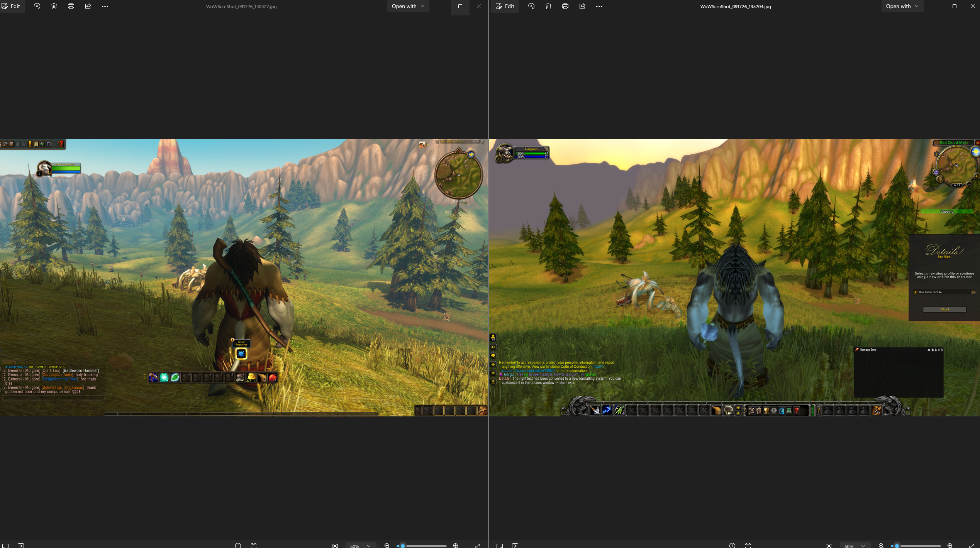Enter fullscreen in the right 135204 window
Screen dimensions: 980x548
point(972,545)
